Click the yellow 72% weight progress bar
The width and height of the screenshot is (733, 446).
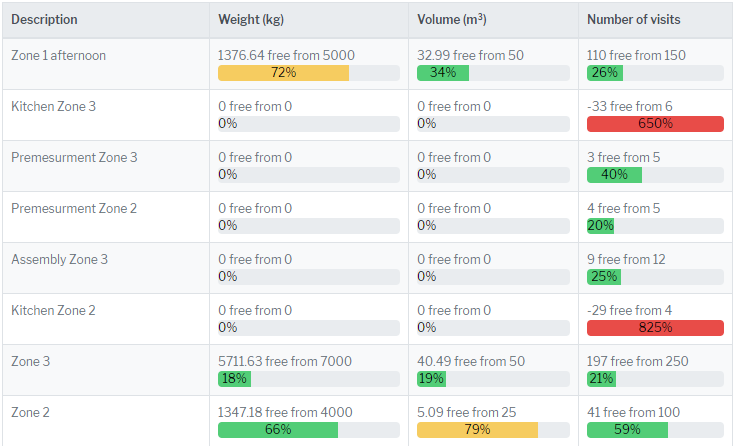[283, 73]
